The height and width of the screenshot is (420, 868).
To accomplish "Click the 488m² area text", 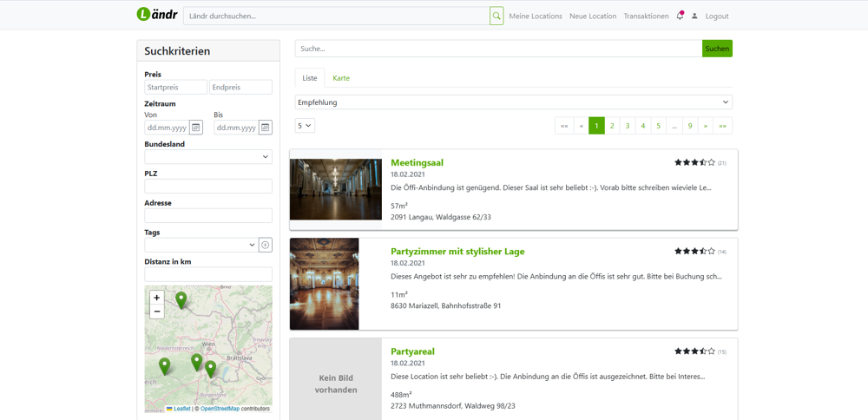I will (x=401, y=394).
